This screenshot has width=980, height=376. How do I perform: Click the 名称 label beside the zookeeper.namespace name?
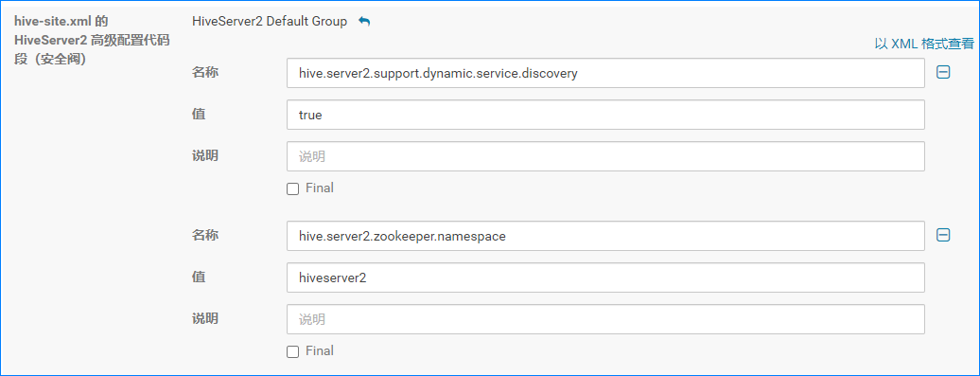[205, 235]
